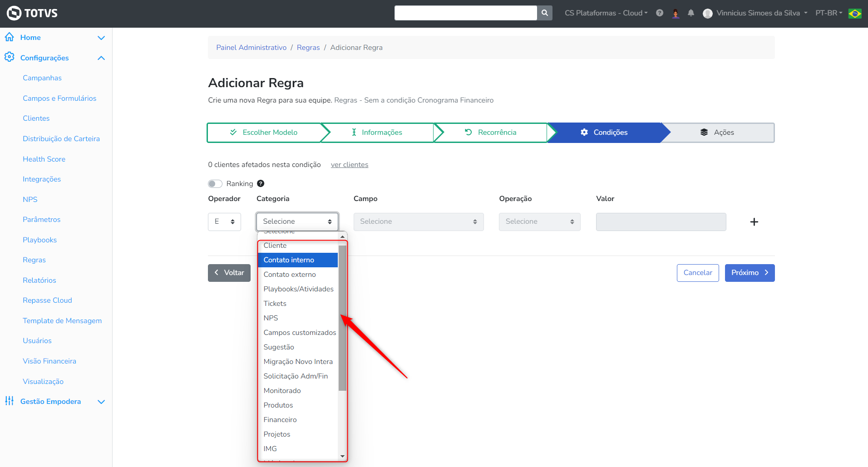Enable the Ranking toggle switch
This screenshot has width=868, height=467.
(215, 184)
